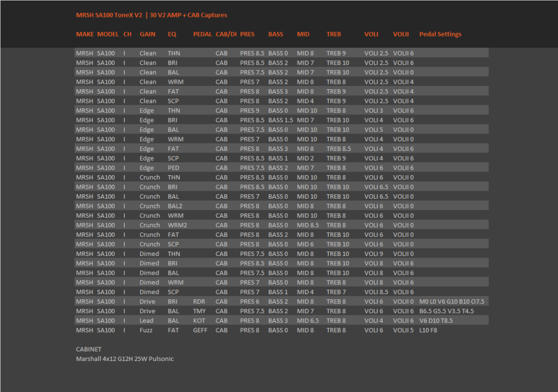This screenshot has height=392, width=558.
Task: Select the KOT pedal cell
Action: (199, 321)
